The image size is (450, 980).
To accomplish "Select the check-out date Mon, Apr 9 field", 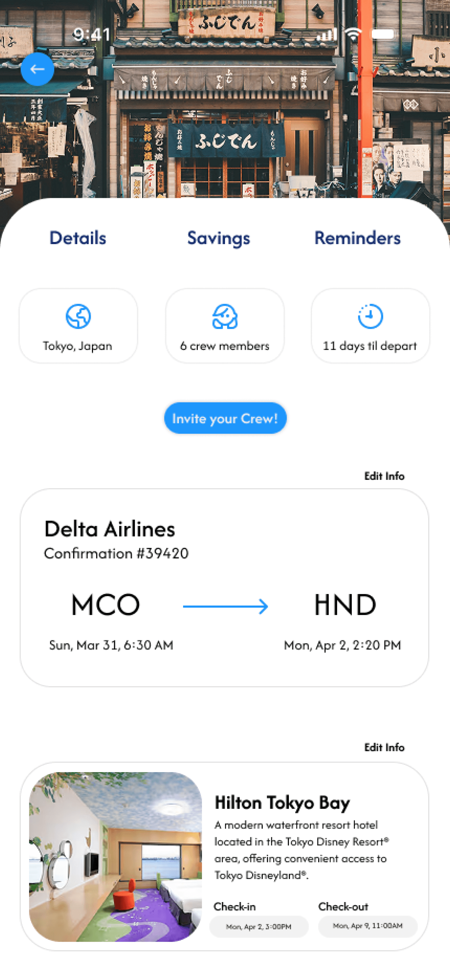I will click(368, 926).
